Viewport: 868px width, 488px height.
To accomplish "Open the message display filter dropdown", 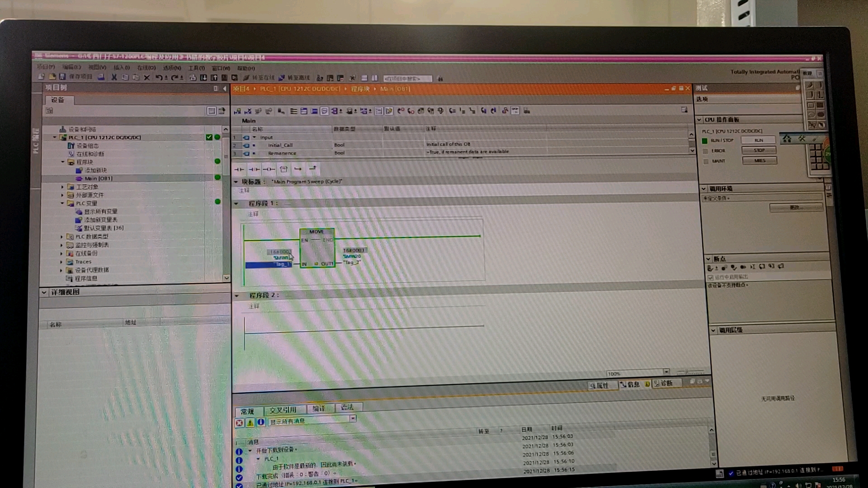I will (x=352, y=418).
